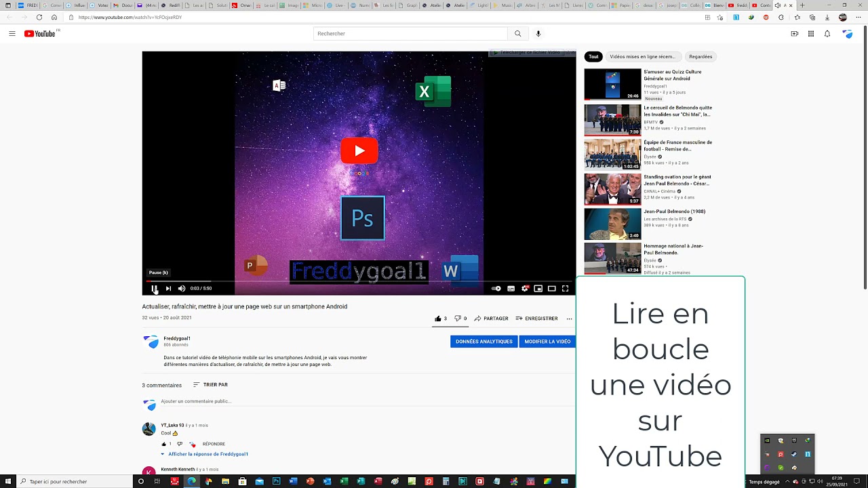Mute the video using the speaker icon

pos(182,289)
